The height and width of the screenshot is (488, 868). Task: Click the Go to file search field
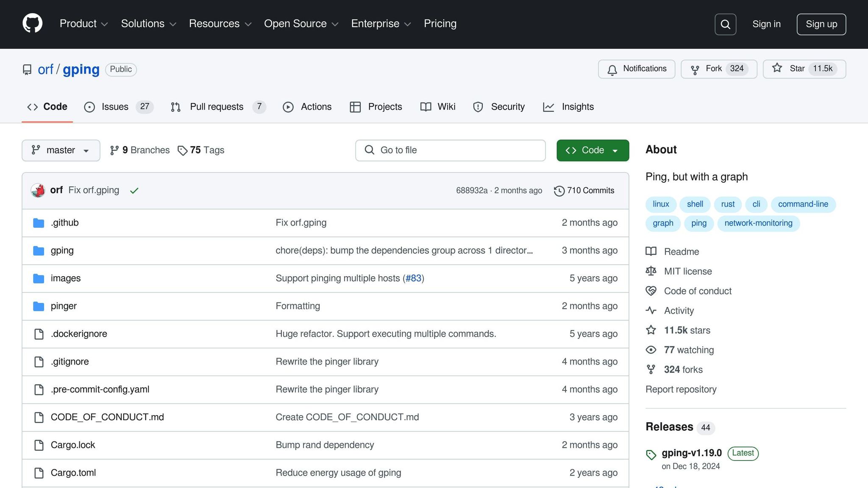[450, 150]
